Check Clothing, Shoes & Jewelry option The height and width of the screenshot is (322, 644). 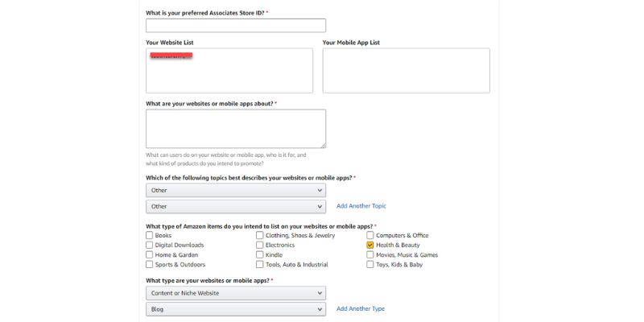(260, 235)
